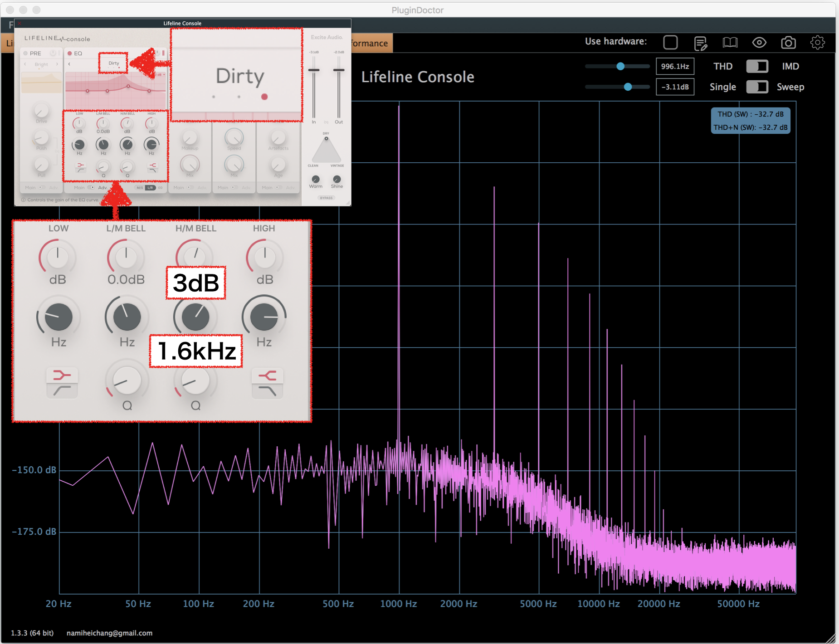Image resolution: width=839 pixels, height=644 pixels.
Task: Adjust the signal level slider handle
Action: point(628,87)
